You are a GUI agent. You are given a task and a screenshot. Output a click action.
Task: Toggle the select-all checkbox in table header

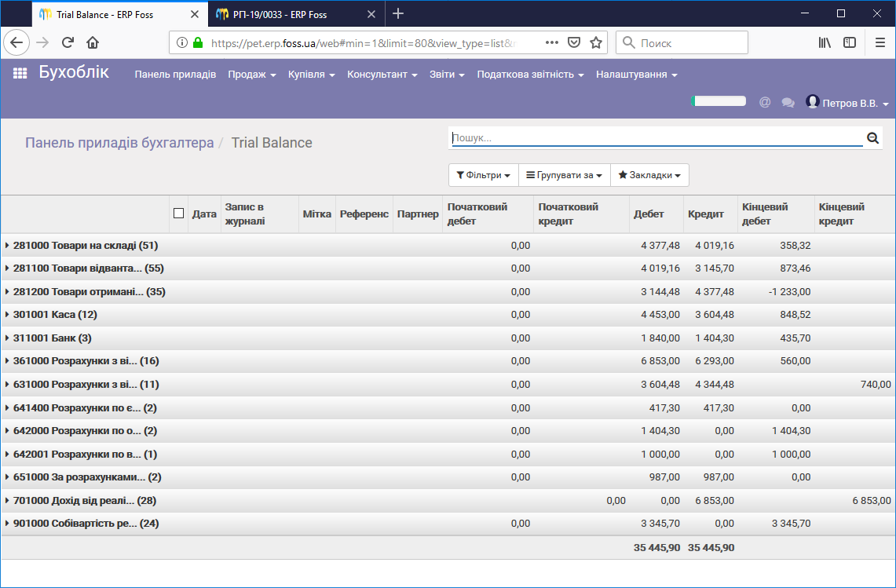[x=178, y=214]
